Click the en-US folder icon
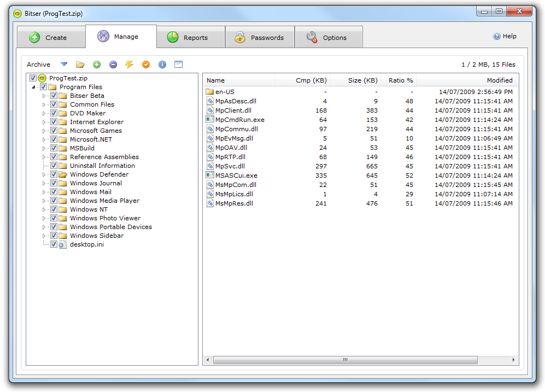The width and height of the screenshot is (545, 392). pyautogui.click(x=209, y=92)
